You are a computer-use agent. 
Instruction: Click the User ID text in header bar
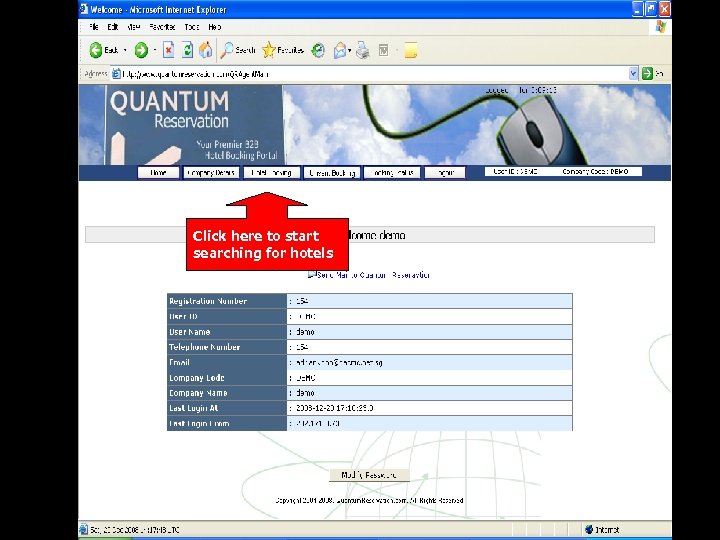click(515, 172)
